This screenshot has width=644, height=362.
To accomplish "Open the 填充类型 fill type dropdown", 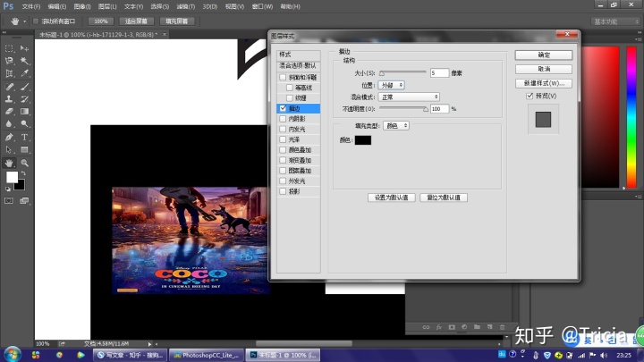I will [x=396, y=126].
